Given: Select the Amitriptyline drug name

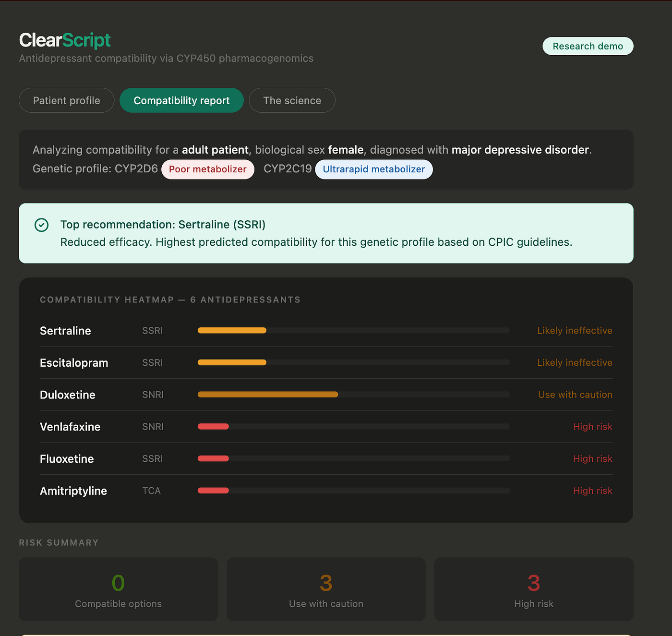Looking at the screenshot, I should coord(73,491).
